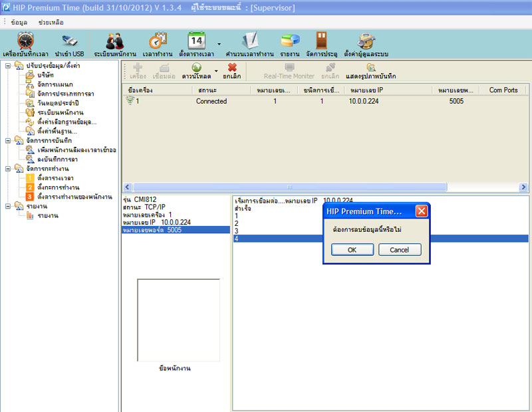Open the ช่วยเหลือ help menu
This screenshot has width=532, height=412.
(51, 23)
